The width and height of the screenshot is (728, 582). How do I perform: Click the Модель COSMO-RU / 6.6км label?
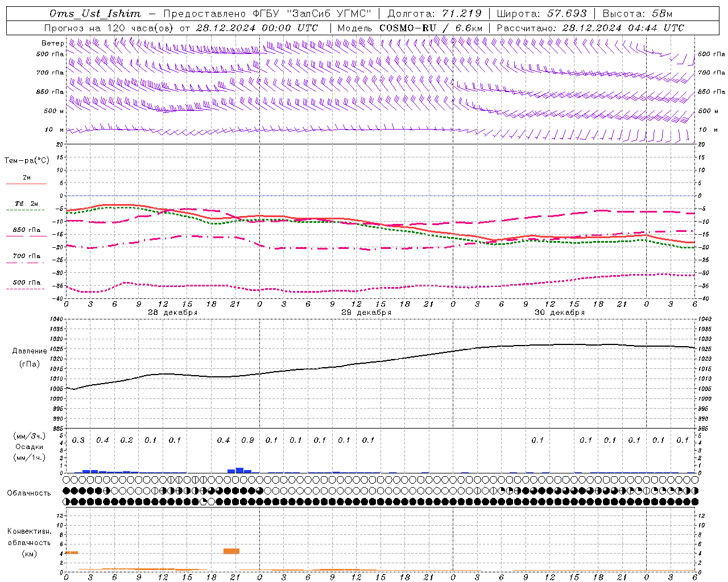[x=410, y=28]
